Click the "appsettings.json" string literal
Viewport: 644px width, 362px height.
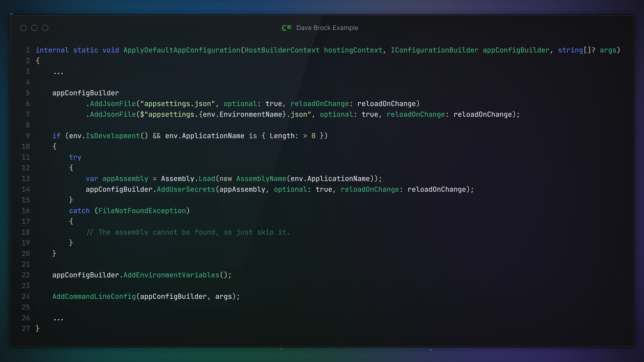(177, 104)
